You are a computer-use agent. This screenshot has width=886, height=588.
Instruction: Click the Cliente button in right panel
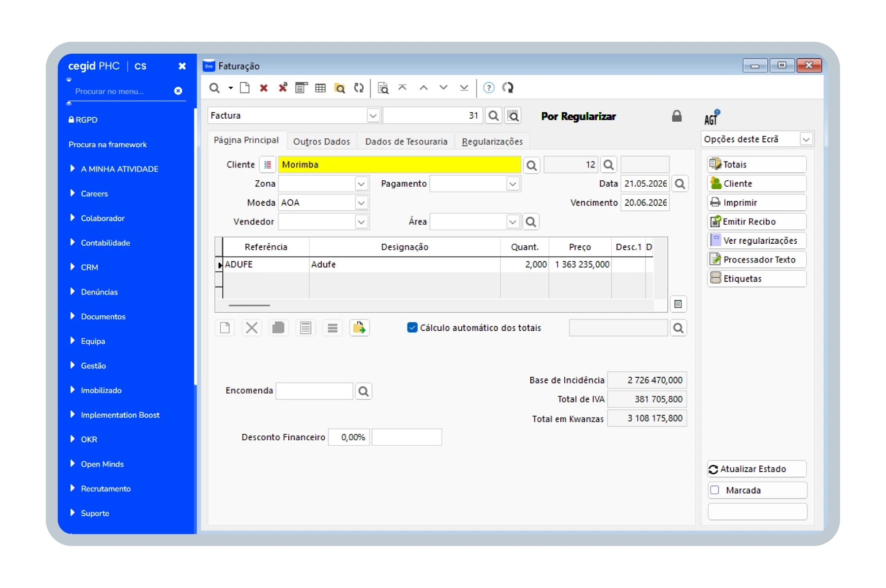pos(757,184)
